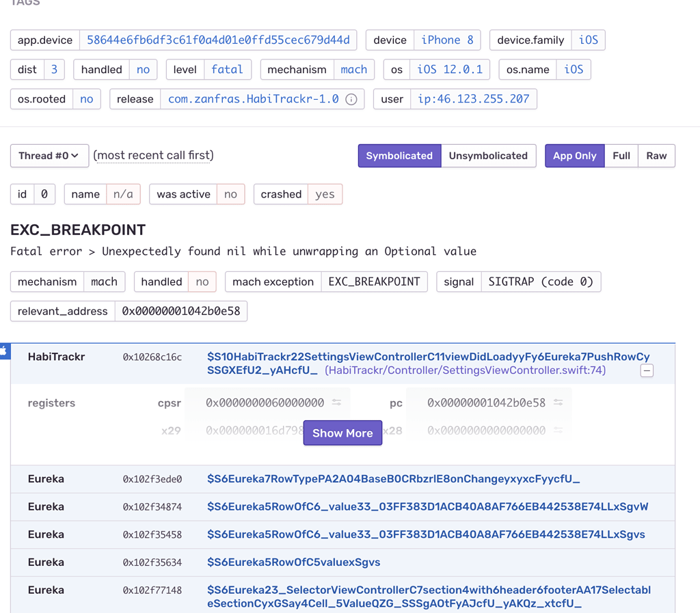
Task: Switch to Unsymbolicated view
Action: 489,155
